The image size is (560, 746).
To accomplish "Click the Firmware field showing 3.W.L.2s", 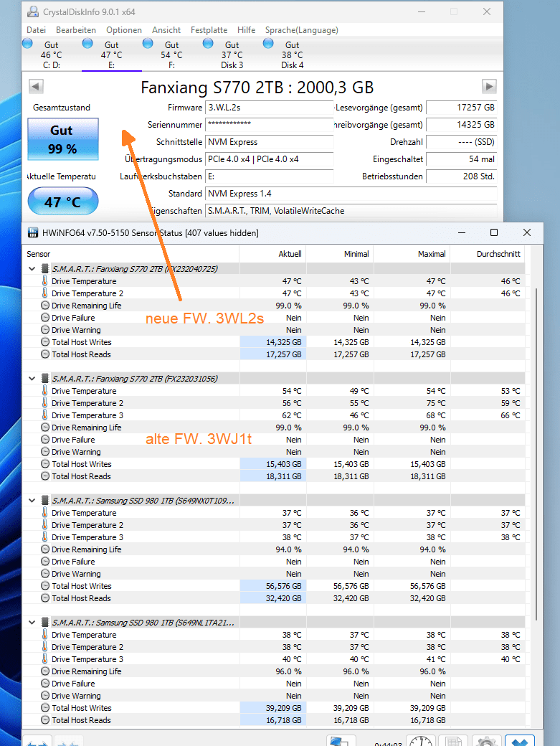I will click(269, 108).
